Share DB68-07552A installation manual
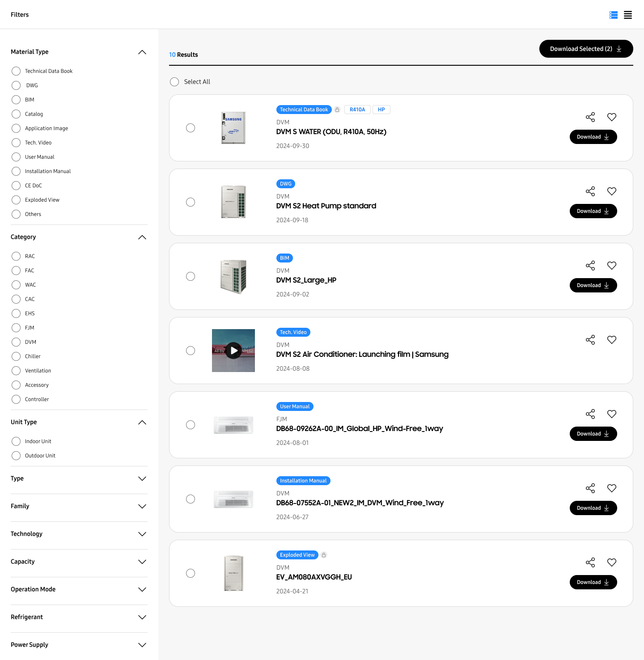 [590, 488]
